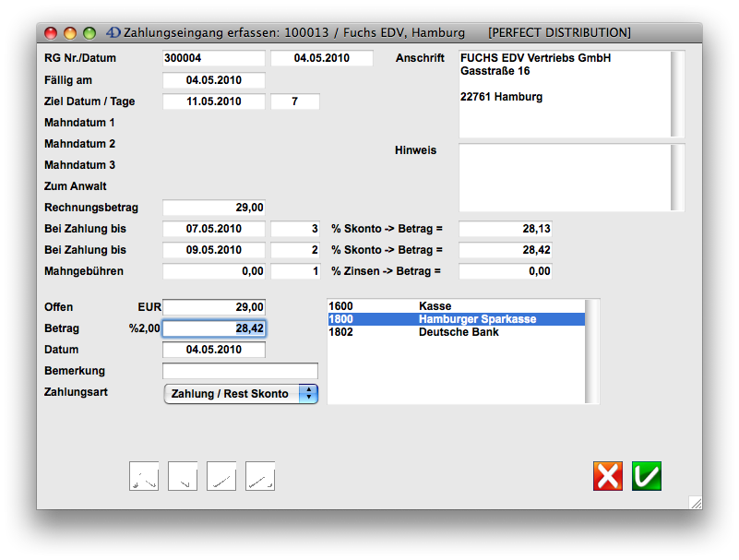This screenshot has height=560, width=739.
Task: Open the Zahlungsart dropdown
Action: [x=241, y=394]
